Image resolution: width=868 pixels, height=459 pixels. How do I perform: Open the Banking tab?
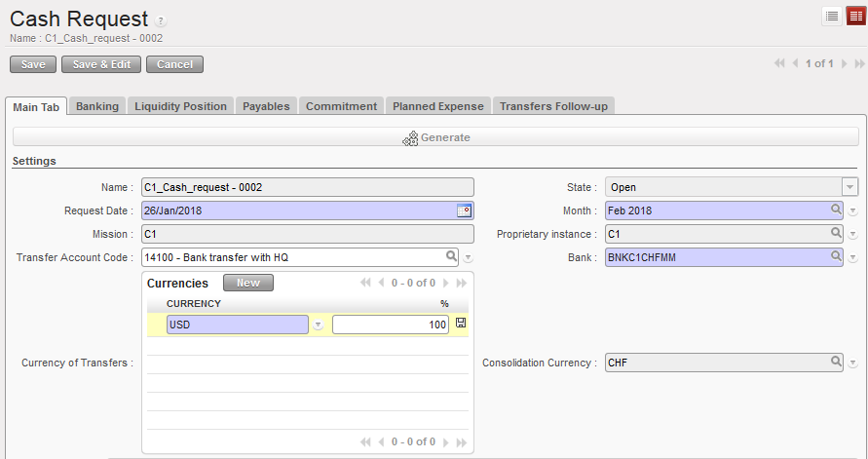point(97,106)
